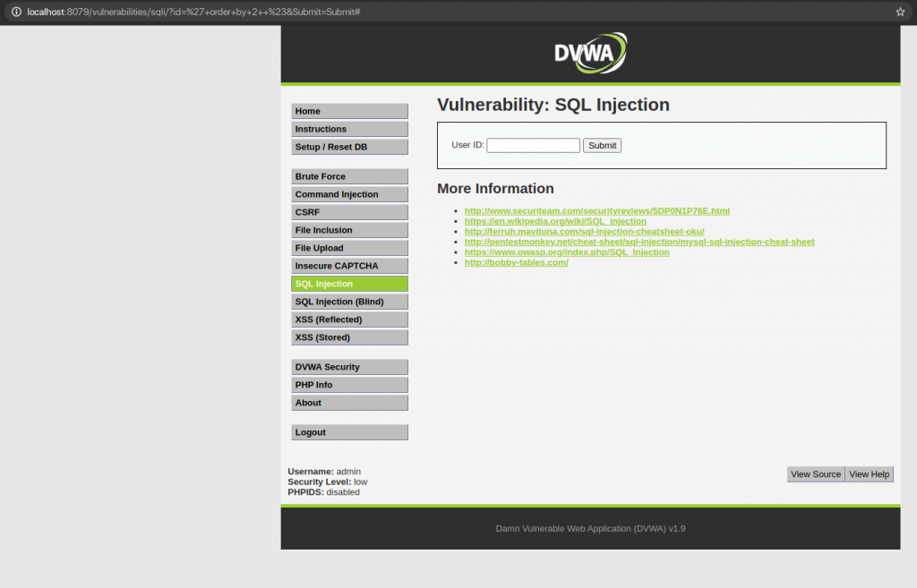Navigate to the Home menu item
The width and height of the screenshot is (917, 588).
point(349,110)
